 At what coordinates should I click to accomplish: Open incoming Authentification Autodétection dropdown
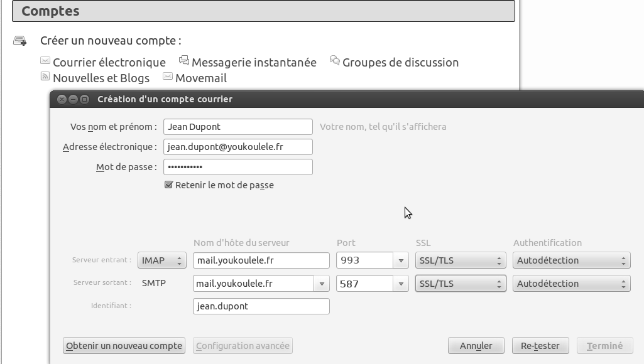(570, 260)
